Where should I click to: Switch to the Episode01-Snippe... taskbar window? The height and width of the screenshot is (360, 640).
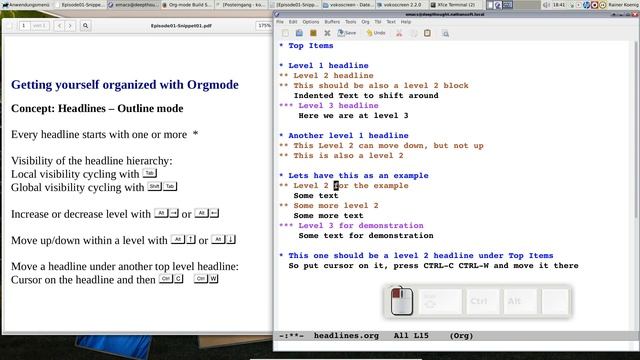pos(80,5)
